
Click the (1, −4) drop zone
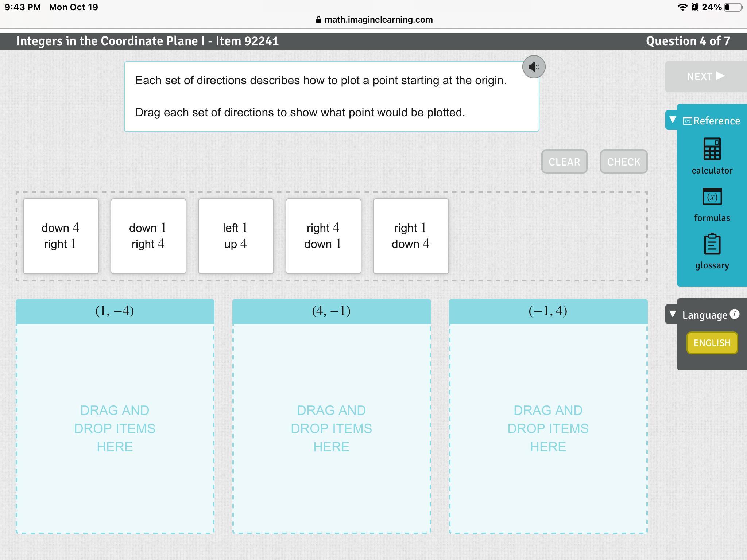point(115,428)
